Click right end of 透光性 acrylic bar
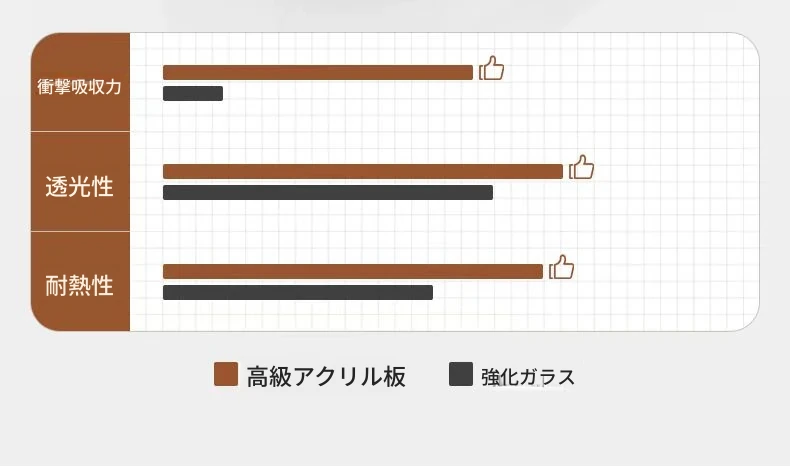 click(x=559, y=171)
